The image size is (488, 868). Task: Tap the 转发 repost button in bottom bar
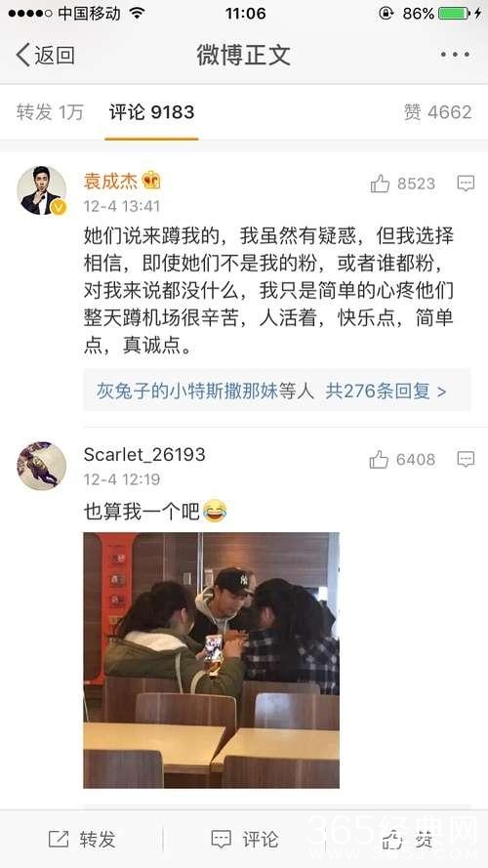(82, 840)
